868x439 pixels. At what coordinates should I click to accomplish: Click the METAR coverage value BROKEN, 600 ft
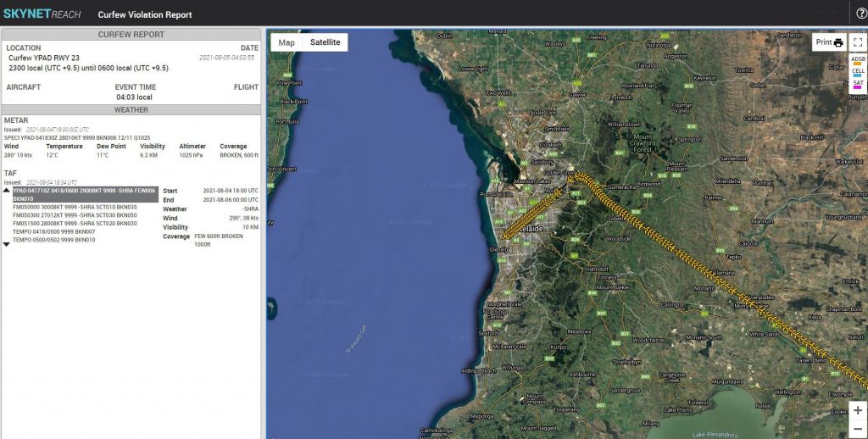[x=239, y=156]
